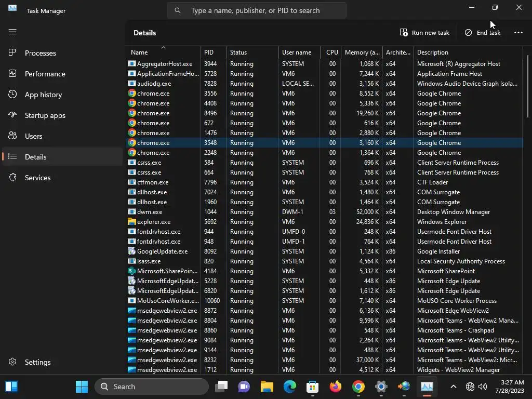Image resolution: width=532 pixels, height=399 pixels.
Task: Click the Run new task icon
Action: click(x=403, y=33)
